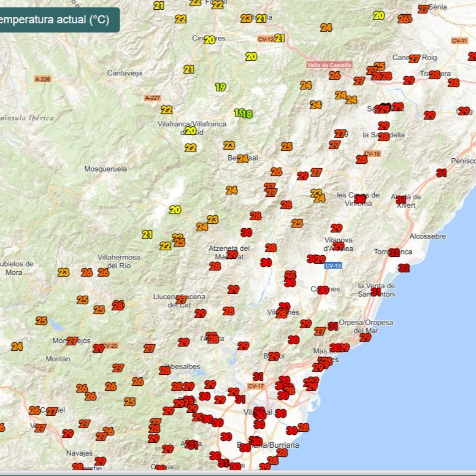Open the 31 marker on Alcalà de Xivert
The height and width of the screenshot is (476, 476).
pyautogui.click(x=401, y=200)
